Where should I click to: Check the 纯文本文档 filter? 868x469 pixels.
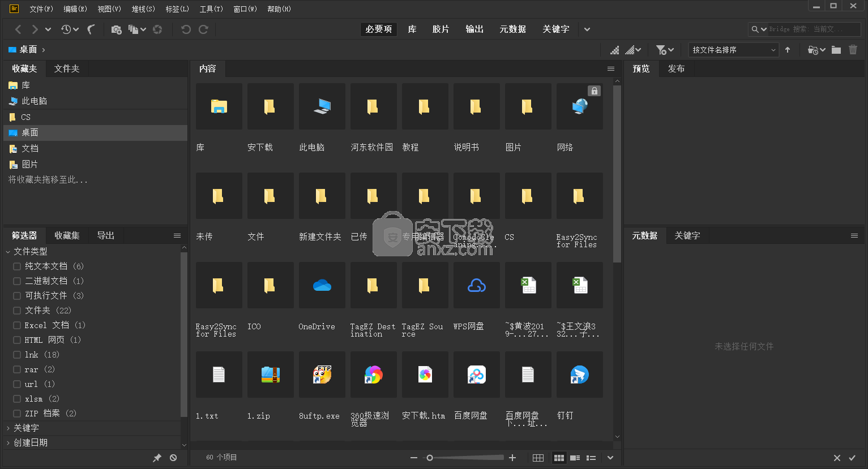[17, 266]
